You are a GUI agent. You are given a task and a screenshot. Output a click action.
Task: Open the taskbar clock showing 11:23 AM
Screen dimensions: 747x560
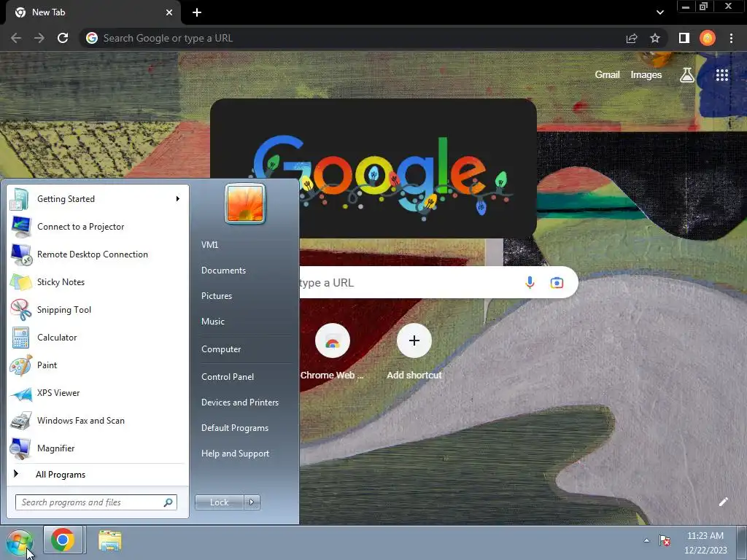(x=705, y=542)
